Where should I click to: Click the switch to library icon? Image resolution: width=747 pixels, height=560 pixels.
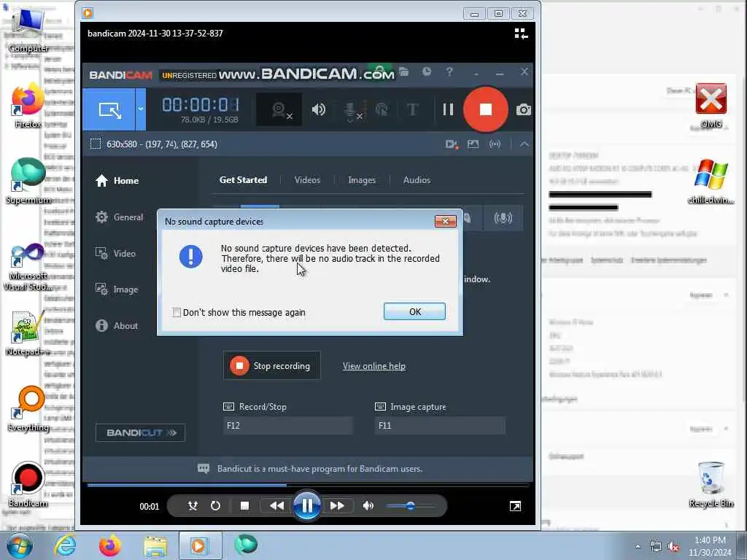click(521, 34)
